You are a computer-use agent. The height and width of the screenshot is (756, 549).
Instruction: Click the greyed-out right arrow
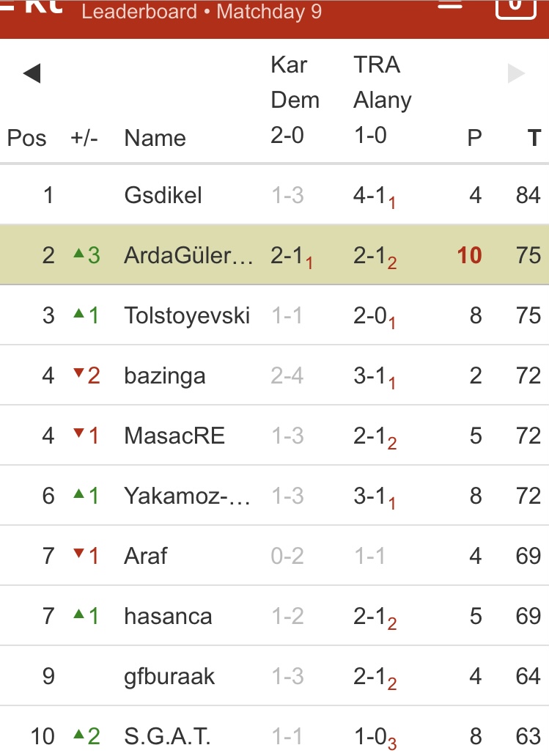517,73
